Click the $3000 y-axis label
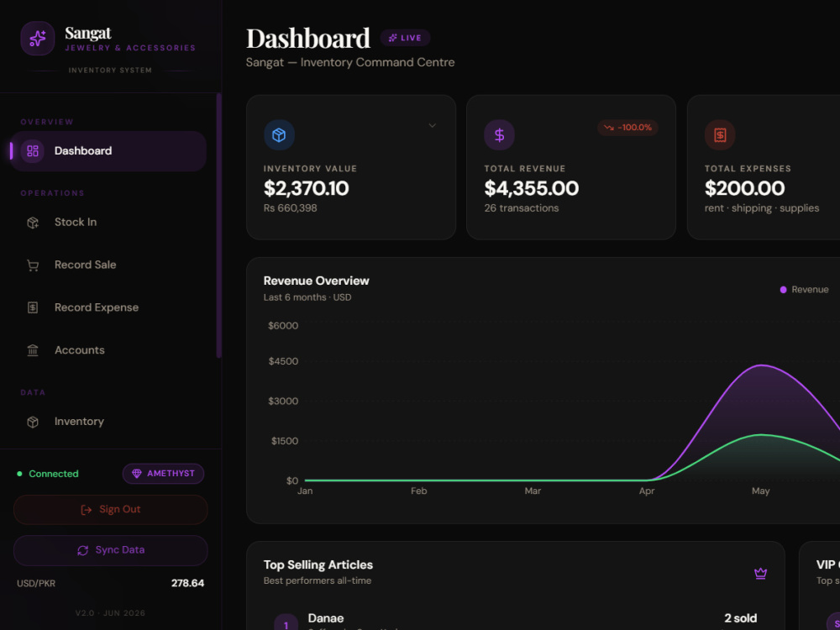840x630 pixels. pyautogui.click(x=283, y=402)
